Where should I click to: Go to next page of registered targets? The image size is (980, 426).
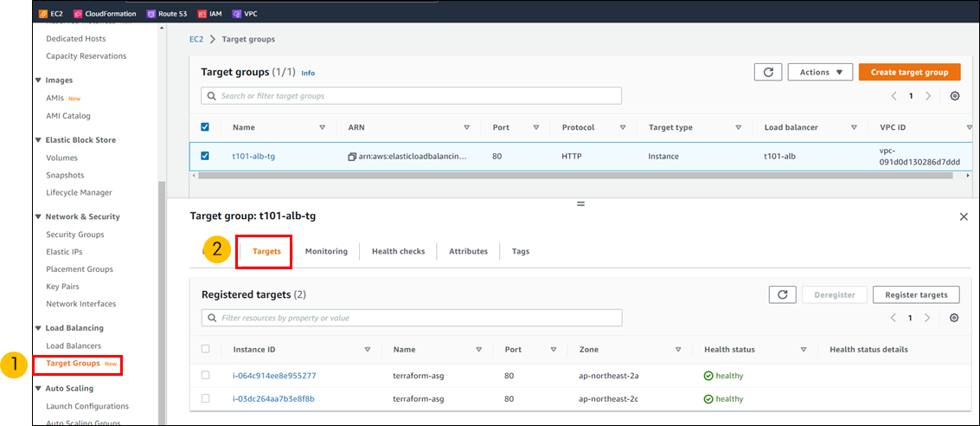[x=927, y=318]
